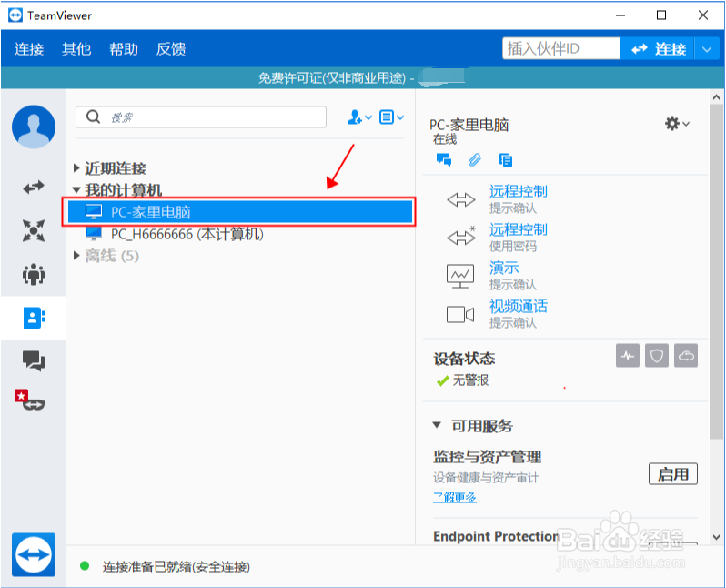Image resolution: width=726 pixels, height=588 pixels.
Task: Click the cloud backup status icon
Action: [x=686, y=355]
